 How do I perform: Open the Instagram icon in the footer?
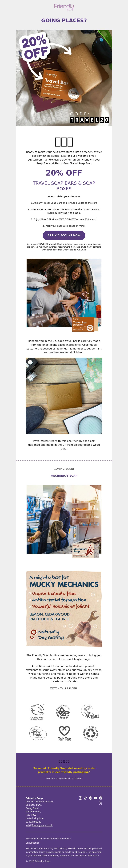coord(80,798)
